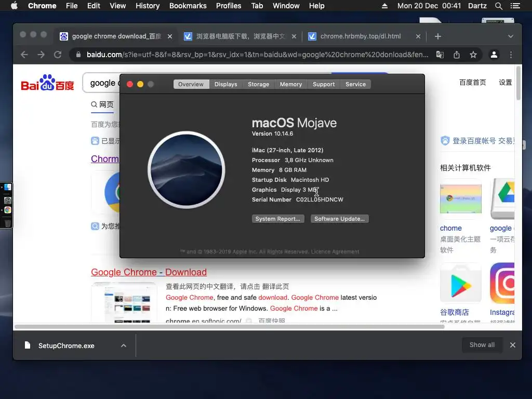This screenshot has height=399, width=532.
Task: Click the Baidu logo
Action: tap(47, 83)
